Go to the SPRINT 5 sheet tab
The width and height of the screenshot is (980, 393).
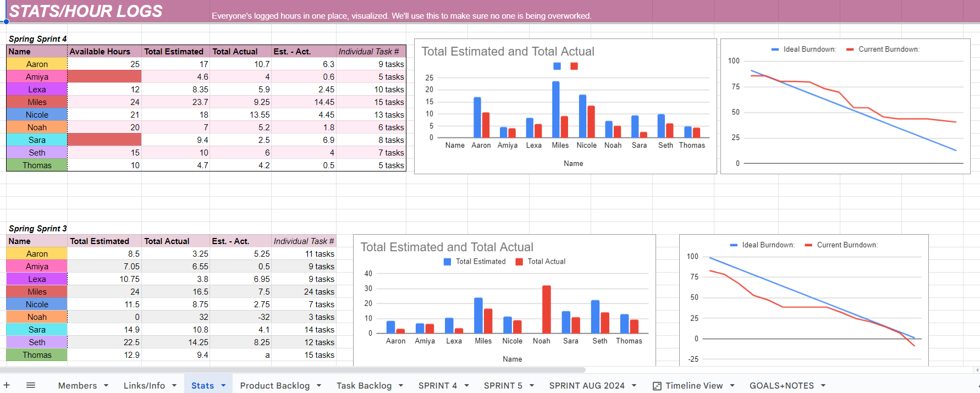pyautogui.click(x=503, y=386)
